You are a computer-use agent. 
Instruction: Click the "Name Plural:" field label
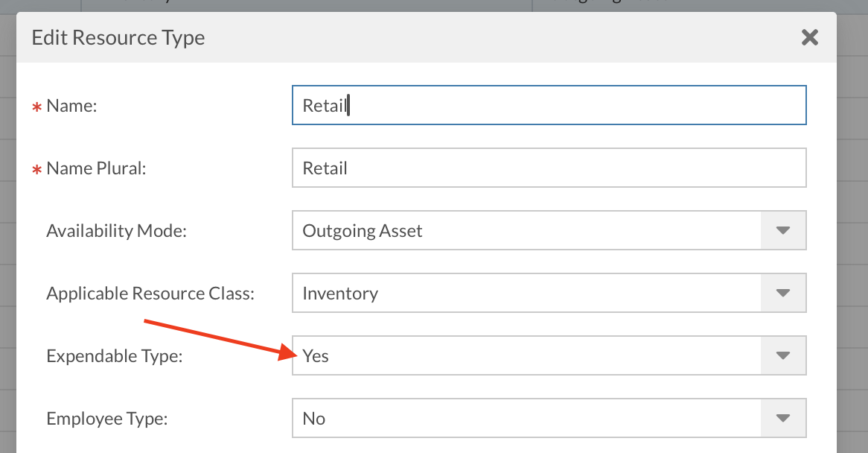pyautogui.click(x=96, y=168)
